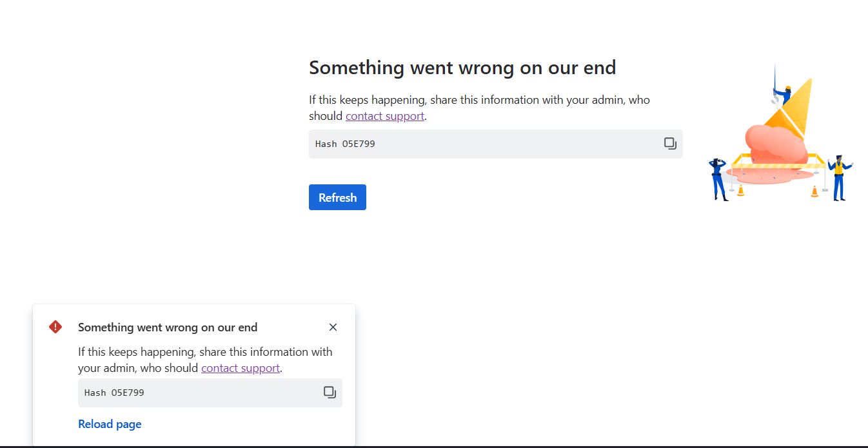Select the copy-to-clipboard icon next to Hash 05E799
The image size is (868, 448).
point(669,144)
